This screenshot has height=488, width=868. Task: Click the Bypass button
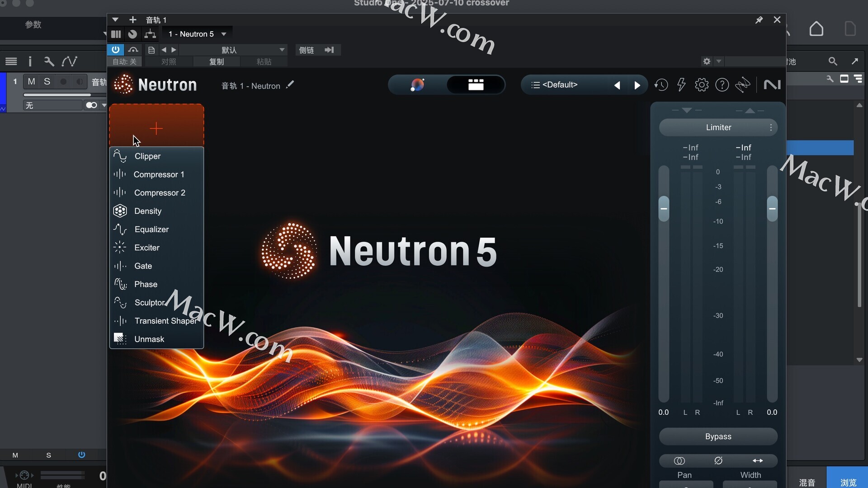pyautogui.click(x=718, y=436)
